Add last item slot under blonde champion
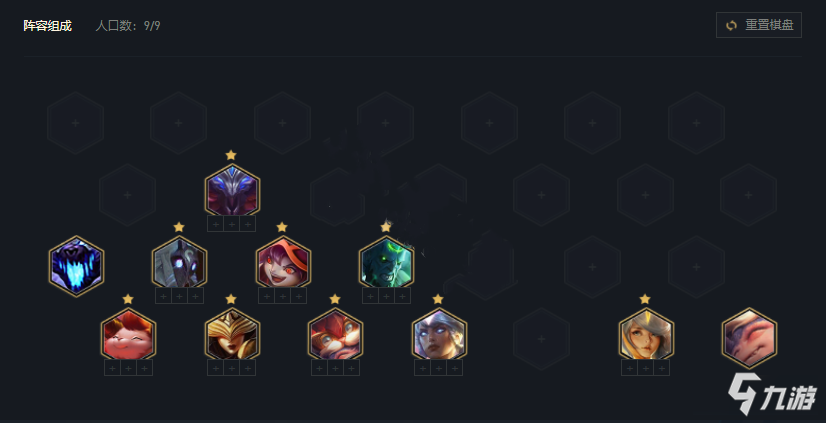The image size is (826, 423). tap(662, 368)
